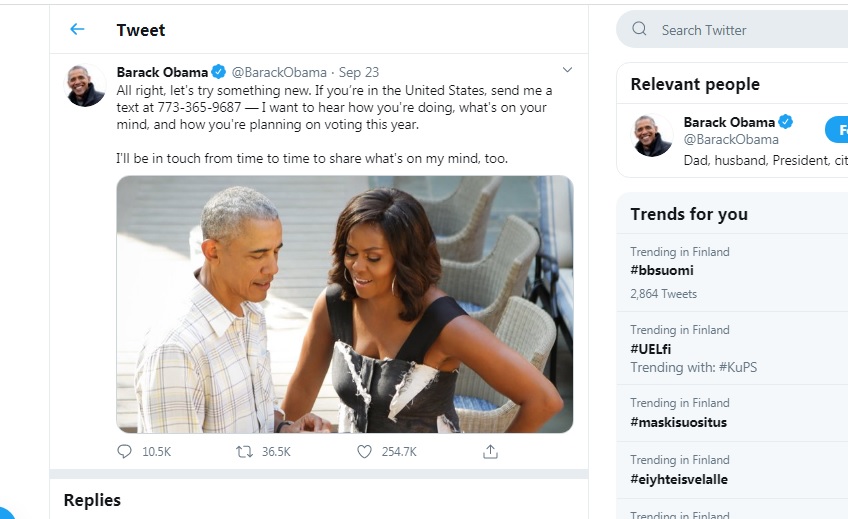Image resolution: width=848 pixels, height=519 pixels.
Task: Open the @BarackObama handle in tweet header
Action: [279, 72]
